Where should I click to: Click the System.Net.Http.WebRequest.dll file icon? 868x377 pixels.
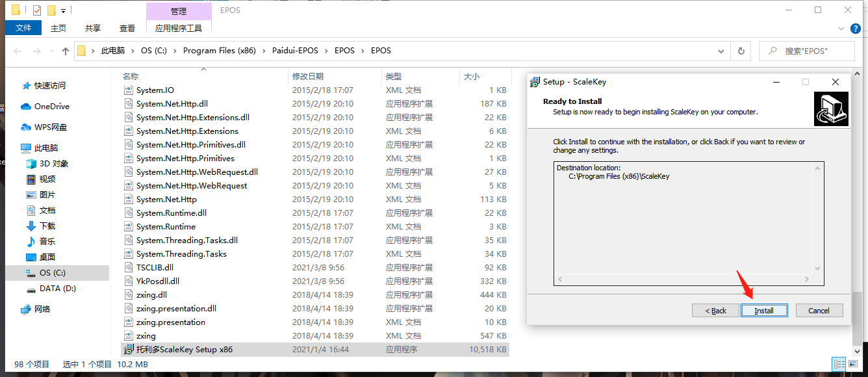pos(129,172)
